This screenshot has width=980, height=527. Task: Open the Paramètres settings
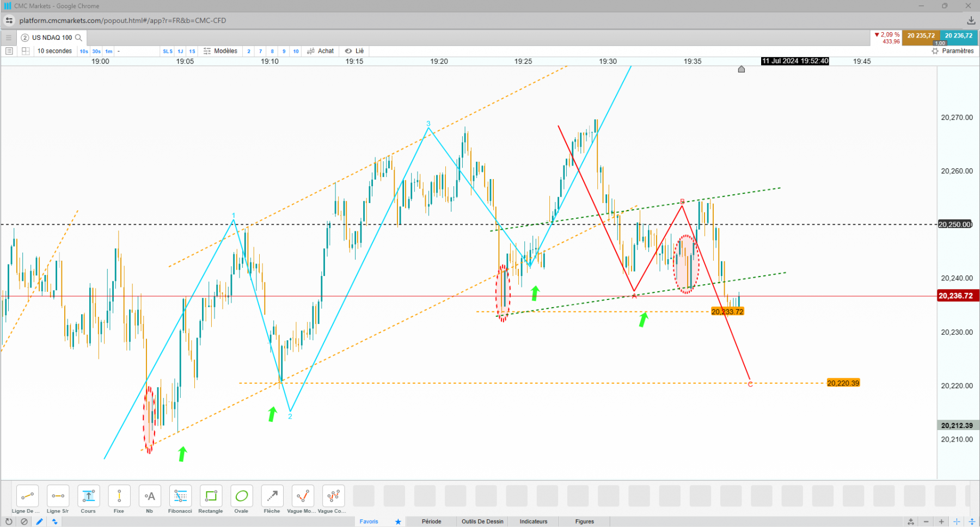(953, 51)
